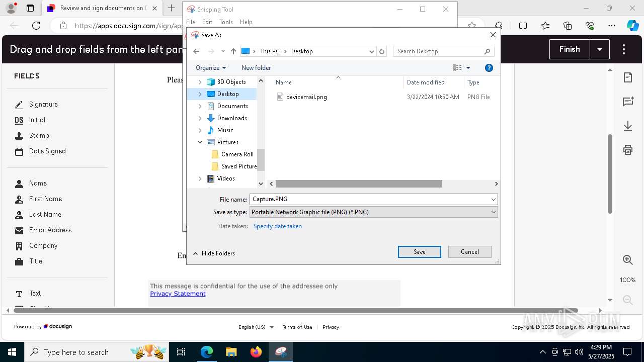Open the File name history dropdown
The height and width of the screenshot is (362, 644).
coord(493,199)
